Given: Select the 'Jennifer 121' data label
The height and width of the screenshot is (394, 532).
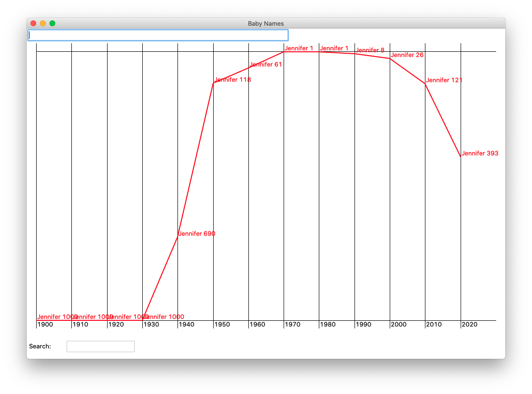Looking at the screenshot, I should point(444,80).
